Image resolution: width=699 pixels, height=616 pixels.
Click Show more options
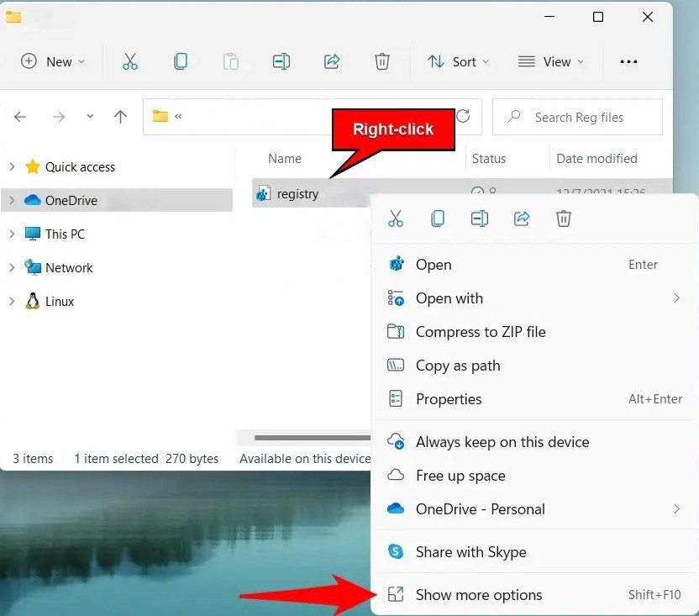point(534,595)
